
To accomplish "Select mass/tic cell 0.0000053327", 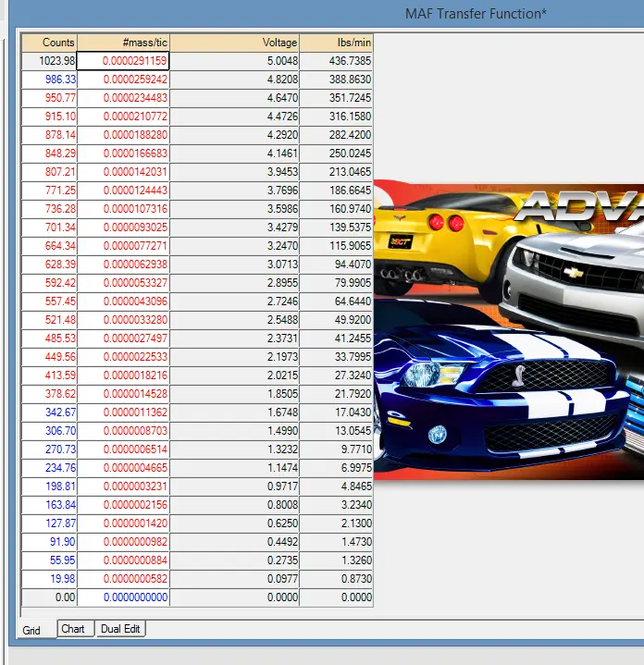I will pos(123,283).
